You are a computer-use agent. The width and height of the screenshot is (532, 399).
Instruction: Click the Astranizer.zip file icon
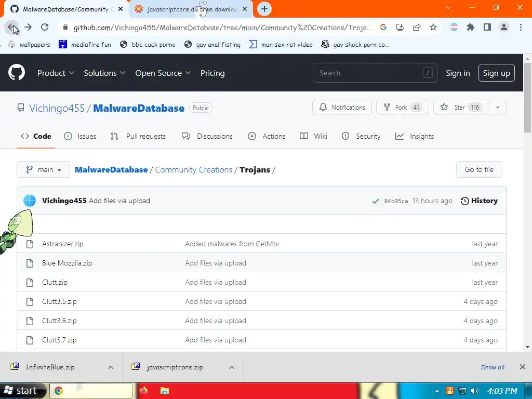pyautogui.click(x=30, y=244)
